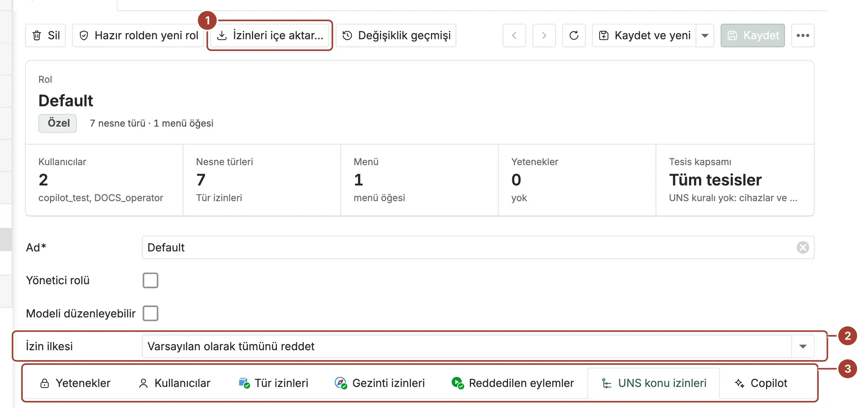This screenshot has height=408, width=868.
Task: Switch to the Kullanıcılar tab
Action: pyautogui.click(x=174, y=383)
